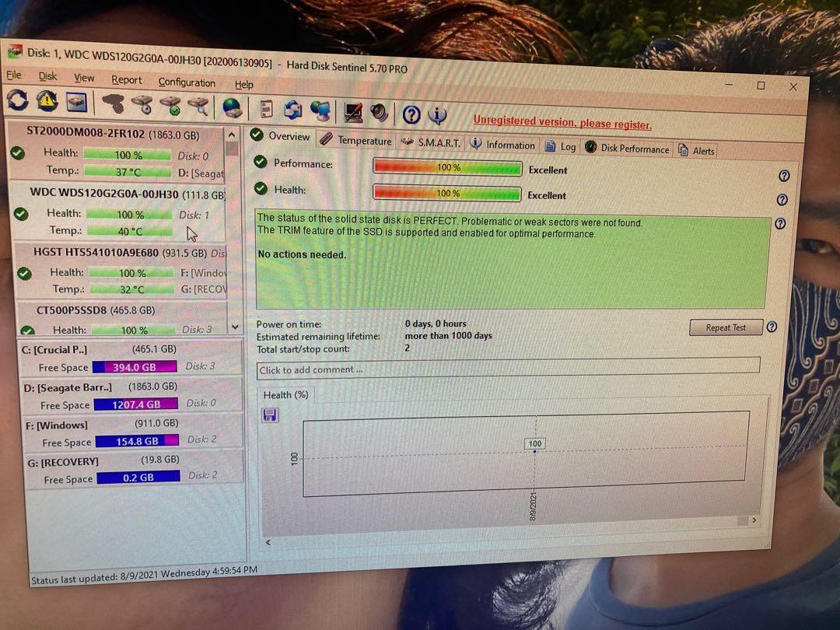Open the Help menu

click(243, 85)
